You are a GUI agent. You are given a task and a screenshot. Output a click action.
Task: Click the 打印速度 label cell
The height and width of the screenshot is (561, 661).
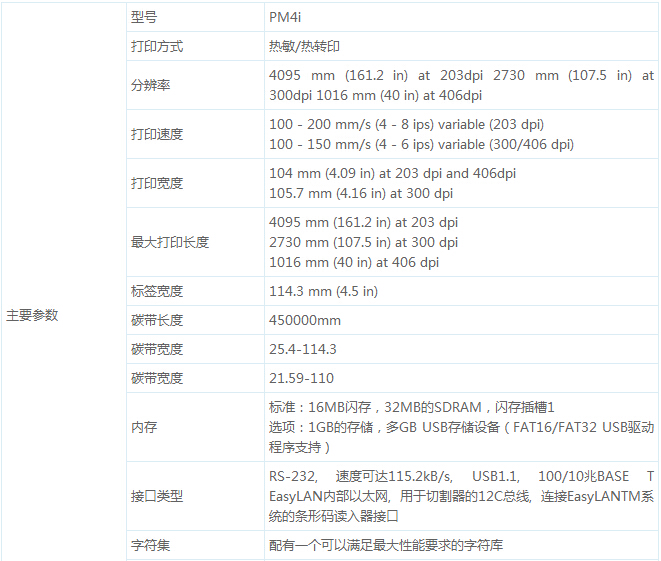(157, 134)
